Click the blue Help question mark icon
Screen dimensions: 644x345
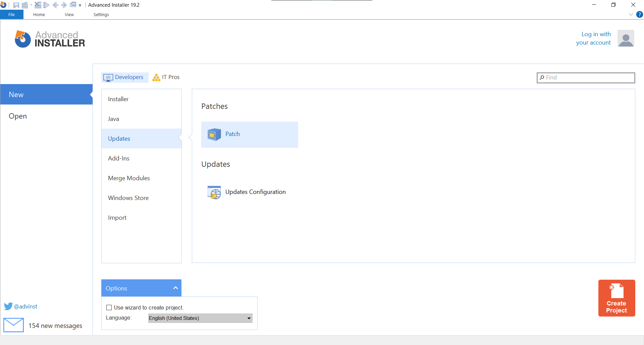pyautogui.click(x=640, y=14)
